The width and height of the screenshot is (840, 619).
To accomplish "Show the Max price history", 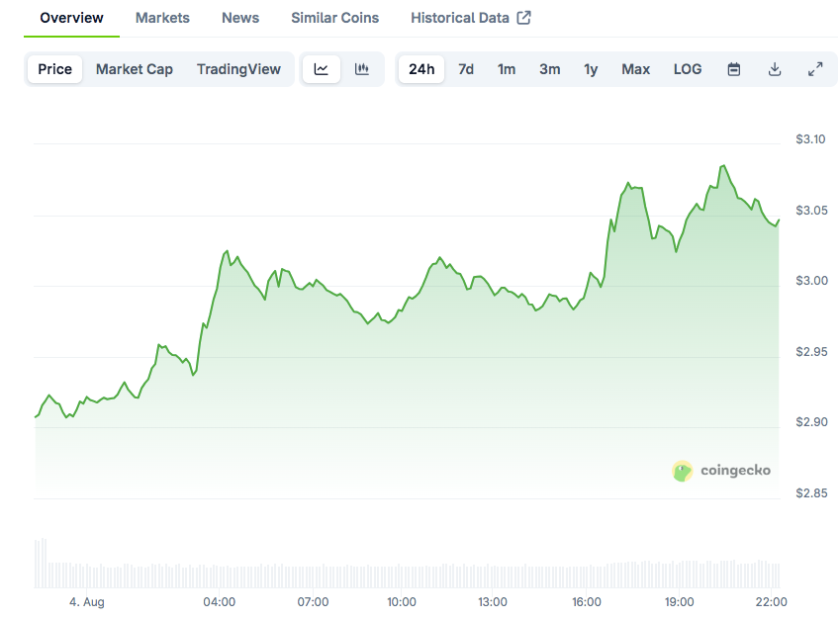I will [636, 69].
